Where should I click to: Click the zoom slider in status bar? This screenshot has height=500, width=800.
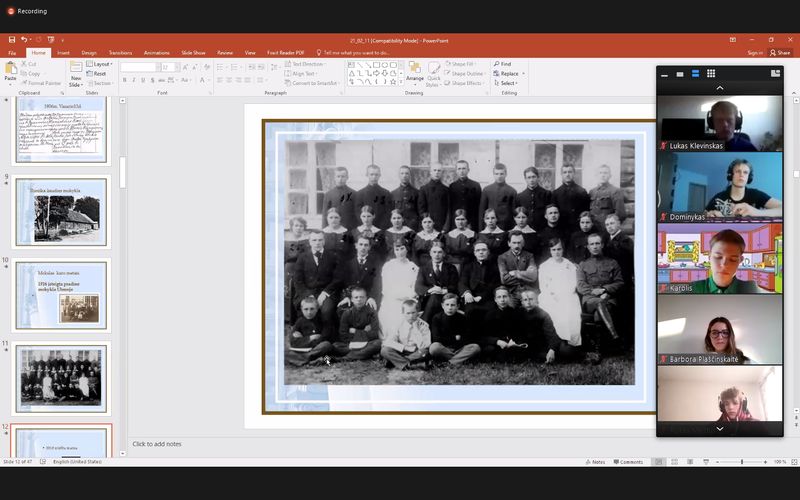pos(741,462)
